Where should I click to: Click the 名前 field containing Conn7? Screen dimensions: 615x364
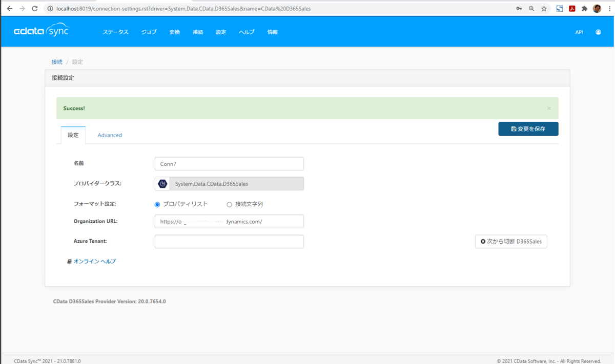[229, 164]
